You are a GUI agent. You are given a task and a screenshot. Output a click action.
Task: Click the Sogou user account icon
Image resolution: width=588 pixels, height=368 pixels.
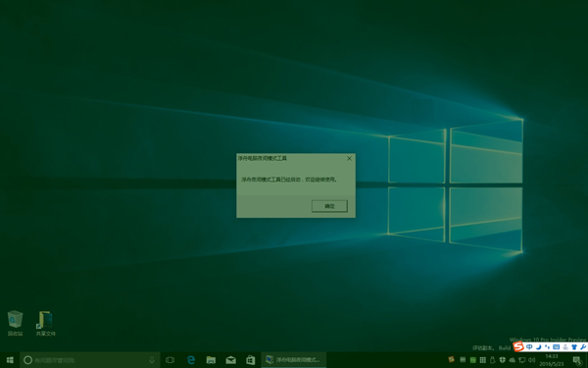pyautogui.click(x=565, y=347)
